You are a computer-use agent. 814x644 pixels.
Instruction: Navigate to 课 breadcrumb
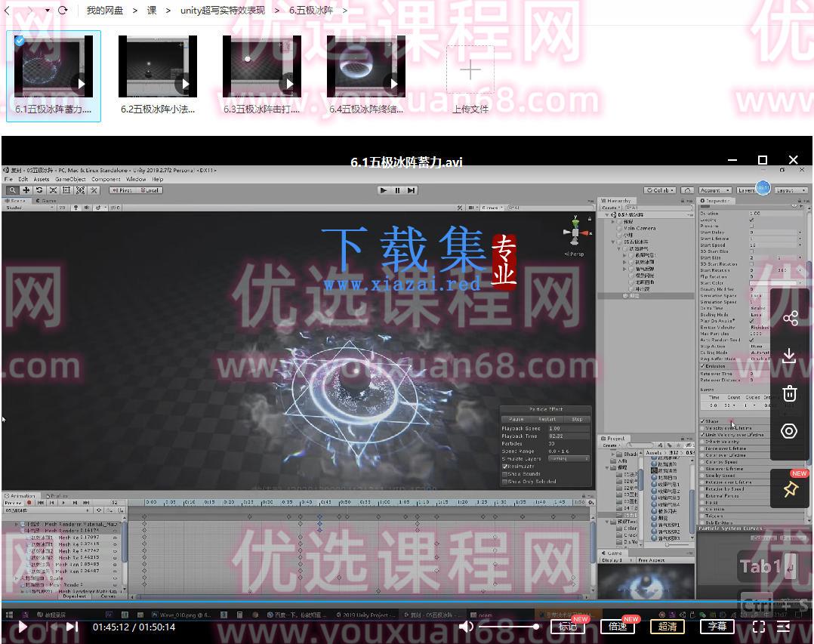[x=152, y=11]
